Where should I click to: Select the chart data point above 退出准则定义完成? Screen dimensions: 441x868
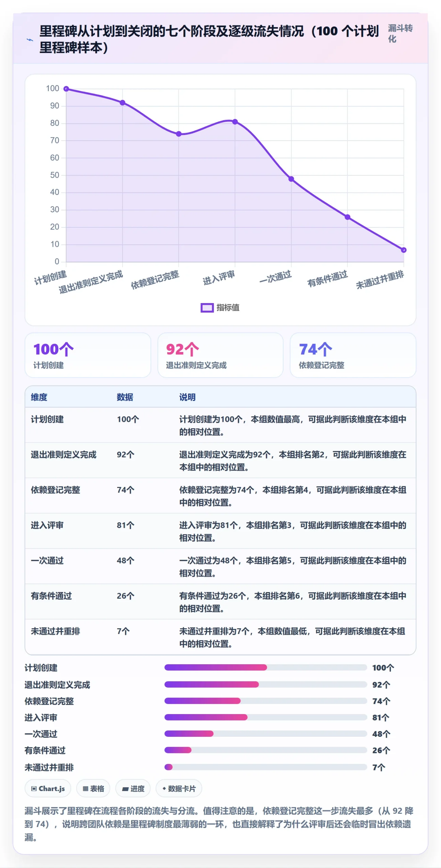123,103
